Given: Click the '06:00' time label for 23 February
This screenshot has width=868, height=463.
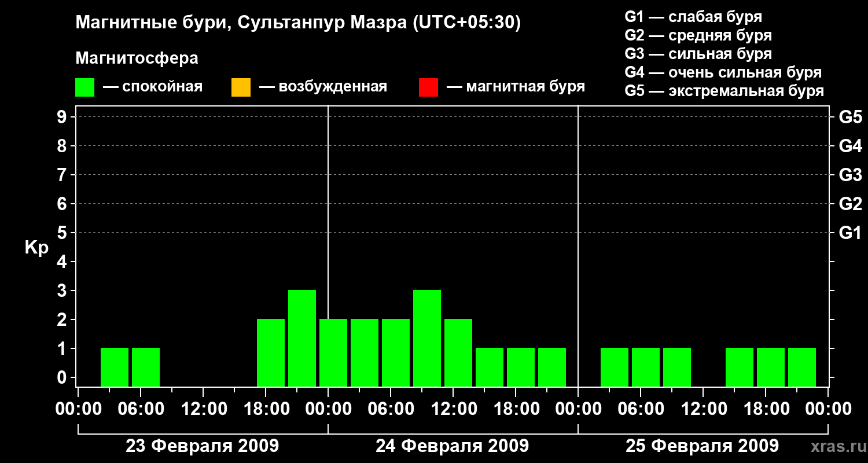Looking at the screenshot, I should (x=141, y=409).
